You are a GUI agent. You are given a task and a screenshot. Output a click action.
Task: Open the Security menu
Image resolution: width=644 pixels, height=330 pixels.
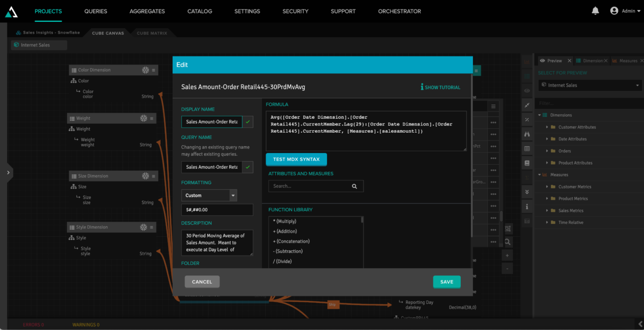pos(296,11)
